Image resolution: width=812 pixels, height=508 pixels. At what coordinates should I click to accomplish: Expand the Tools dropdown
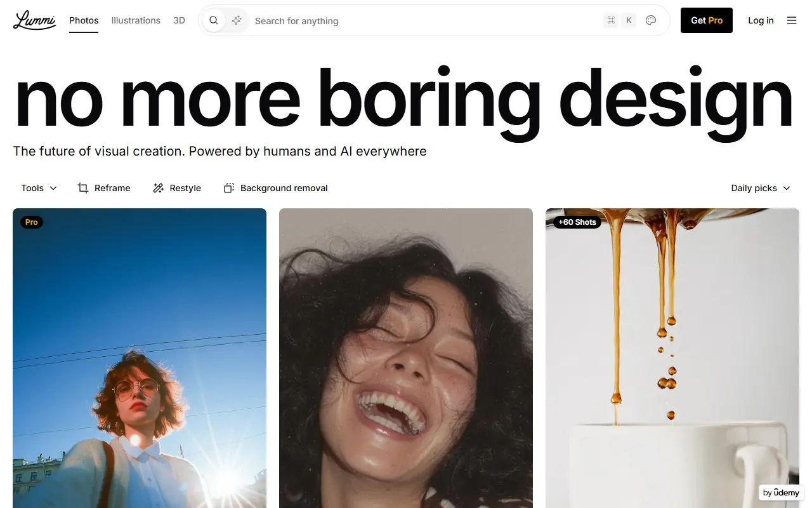point(39,188)
